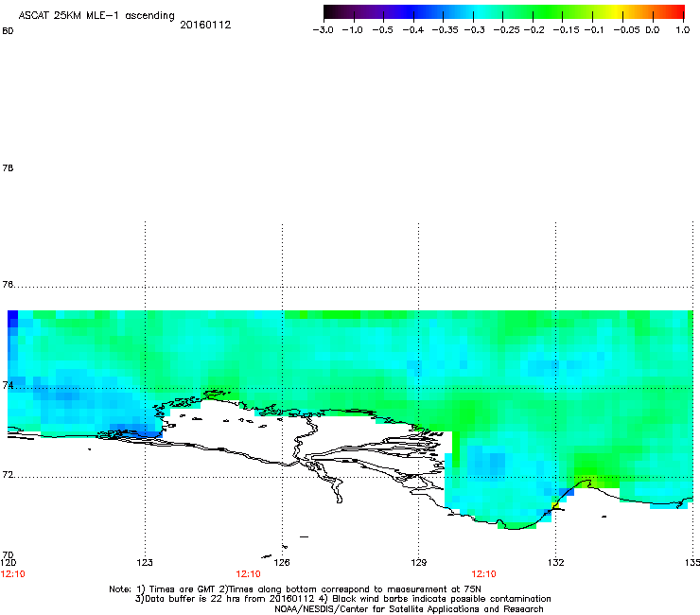Click the -0.4 colorbar label
The width and height of the screenshot is (700, 615).
coord(413,30)
